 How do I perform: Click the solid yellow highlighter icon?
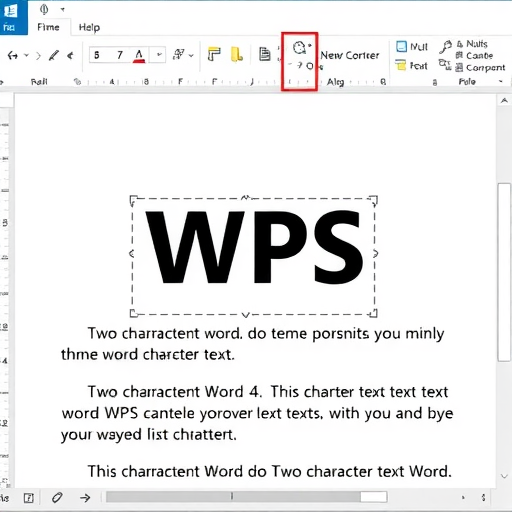coord(236,55)
